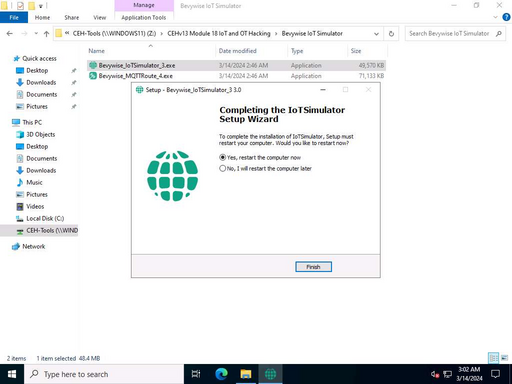Click 'CEH-Tools (\\WINDOWS11) (Z:)' breadcrumb
Screen dimensions: 512x384
[x=114, y=33]
